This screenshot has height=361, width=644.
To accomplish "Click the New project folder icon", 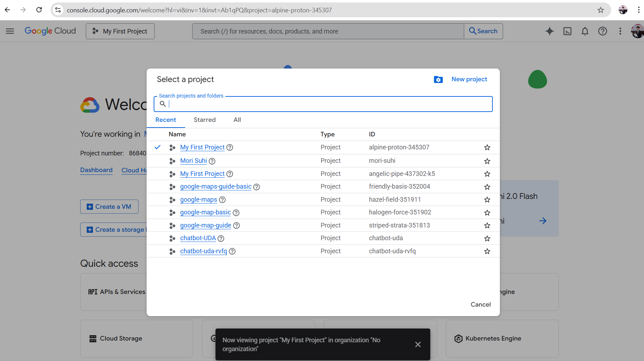I will pos(438,79).
